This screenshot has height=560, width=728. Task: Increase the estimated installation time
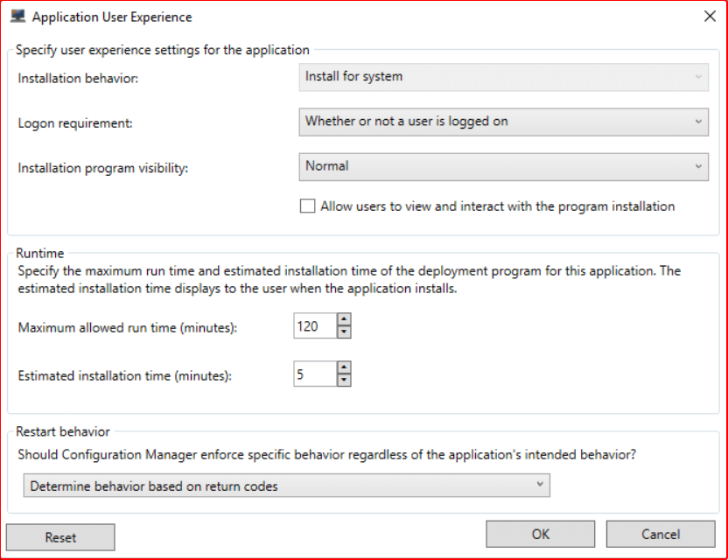click(344, 367)
